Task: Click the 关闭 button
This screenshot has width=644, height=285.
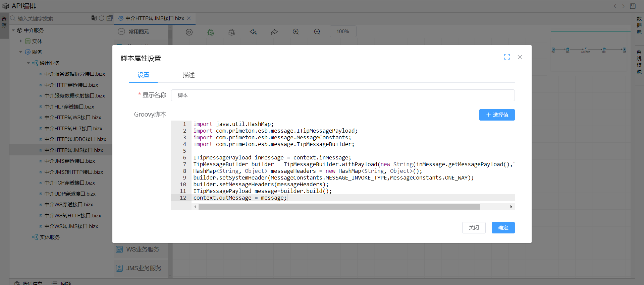Action: pyautogui.click(x=474, y=228)
